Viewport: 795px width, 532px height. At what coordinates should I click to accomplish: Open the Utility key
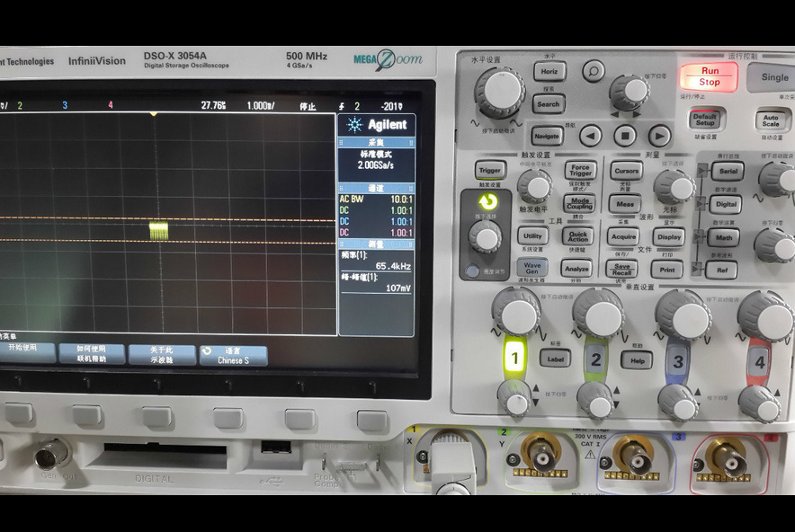[x=533, y=235]
